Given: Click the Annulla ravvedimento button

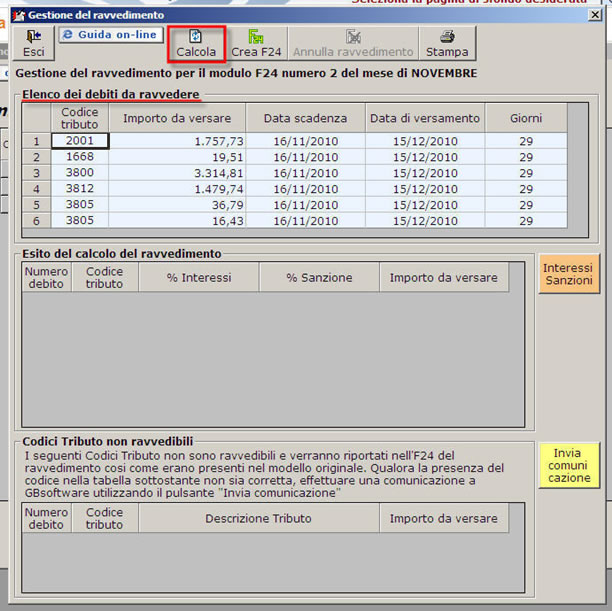Looking at the screenshot, I should [x=353, y=43].
